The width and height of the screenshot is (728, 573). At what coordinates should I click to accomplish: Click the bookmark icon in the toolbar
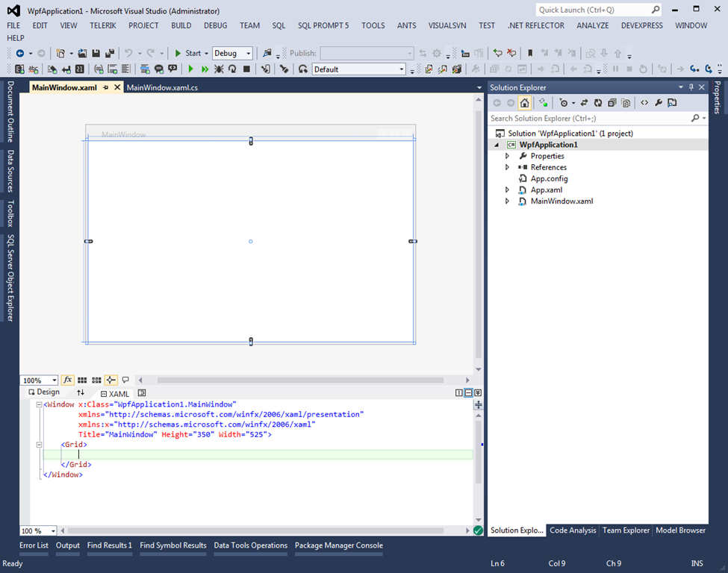coord(530,54)
